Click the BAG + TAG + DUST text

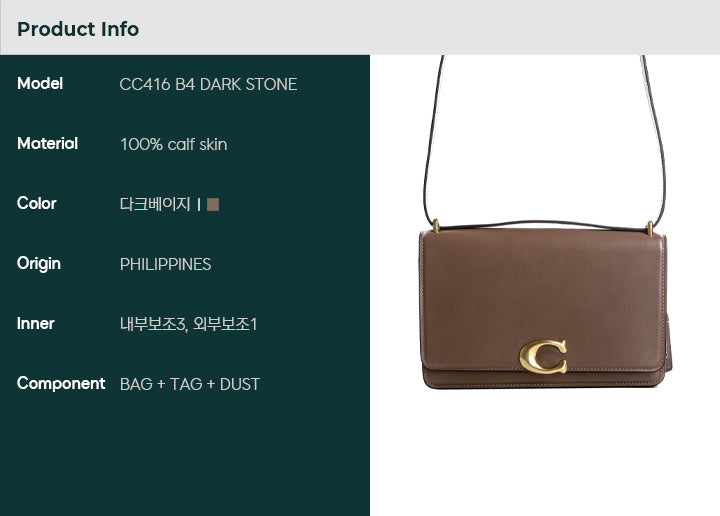point(190,384)
